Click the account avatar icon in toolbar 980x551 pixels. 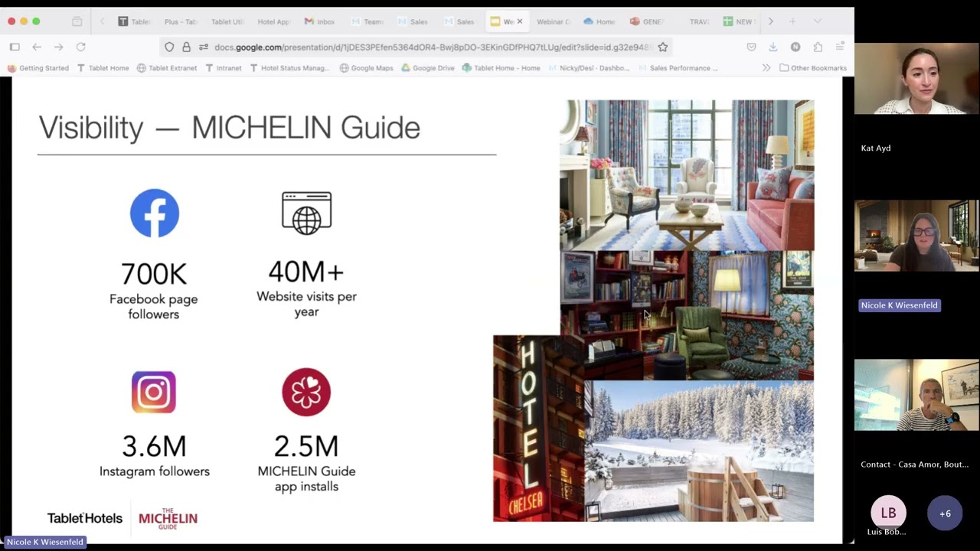795,47
